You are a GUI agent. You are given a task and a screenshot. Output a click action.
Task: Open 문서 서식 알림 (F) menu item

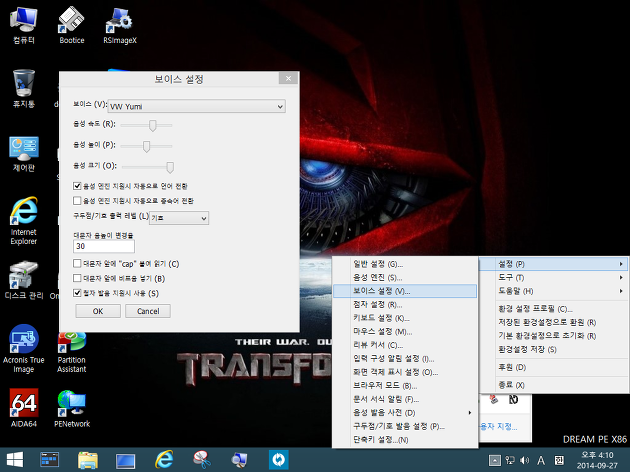pos(405,399)
